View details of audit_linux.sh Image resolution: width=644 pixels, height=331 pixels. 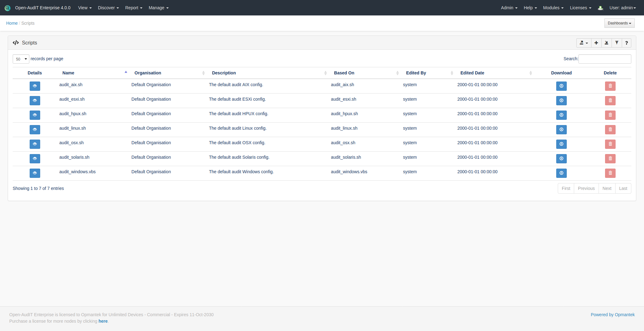(35, 130)
